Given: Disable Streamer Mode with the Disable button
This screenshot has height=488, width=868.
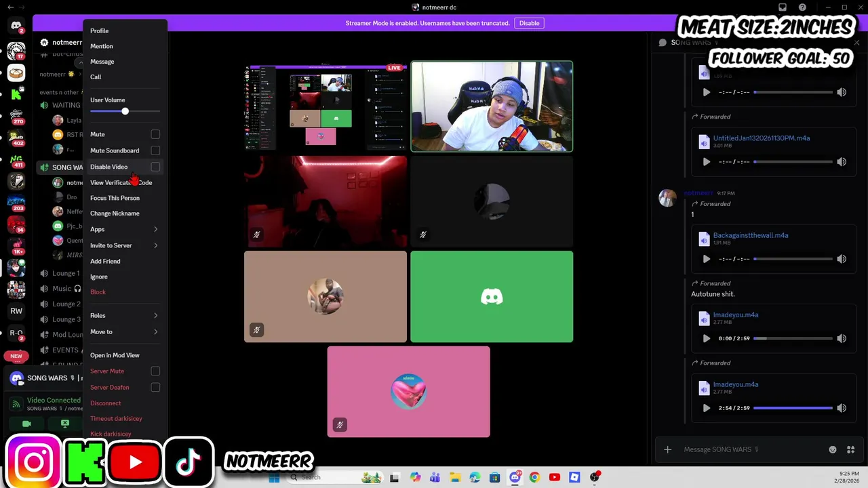Looking at the screenshot, I should pyautogui.click(x=529, y=23).
